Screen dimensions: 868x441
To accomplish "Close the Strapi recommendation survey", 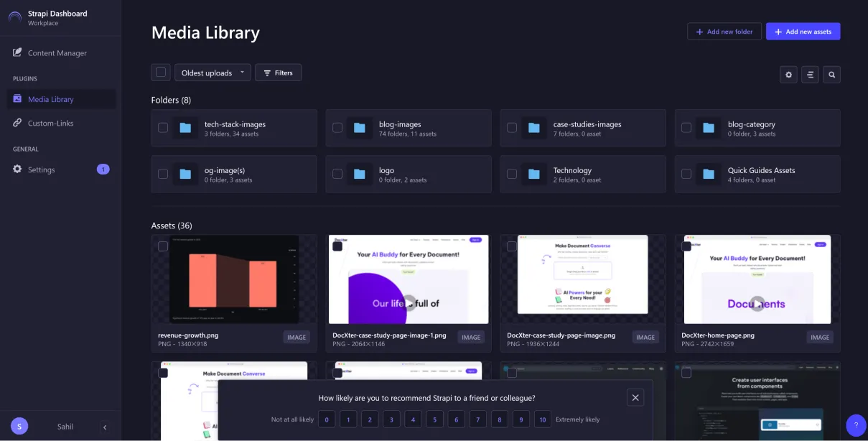I will 635,397.
